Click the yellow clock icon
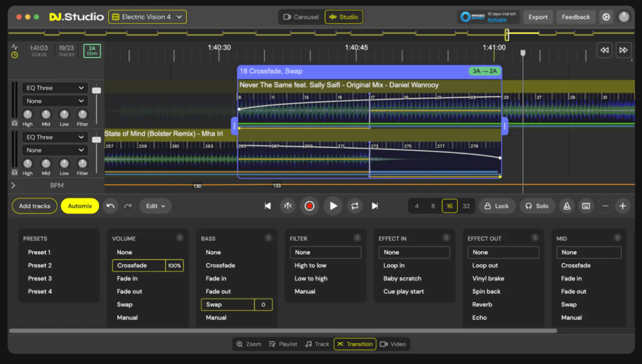Viewport: 642px width, 364px height. (15, 55)
